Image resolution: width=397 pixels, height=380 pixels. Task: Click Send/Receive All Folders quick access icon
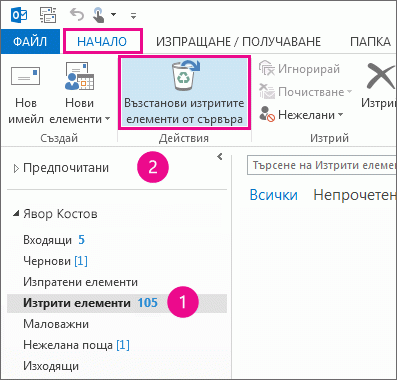48,15
